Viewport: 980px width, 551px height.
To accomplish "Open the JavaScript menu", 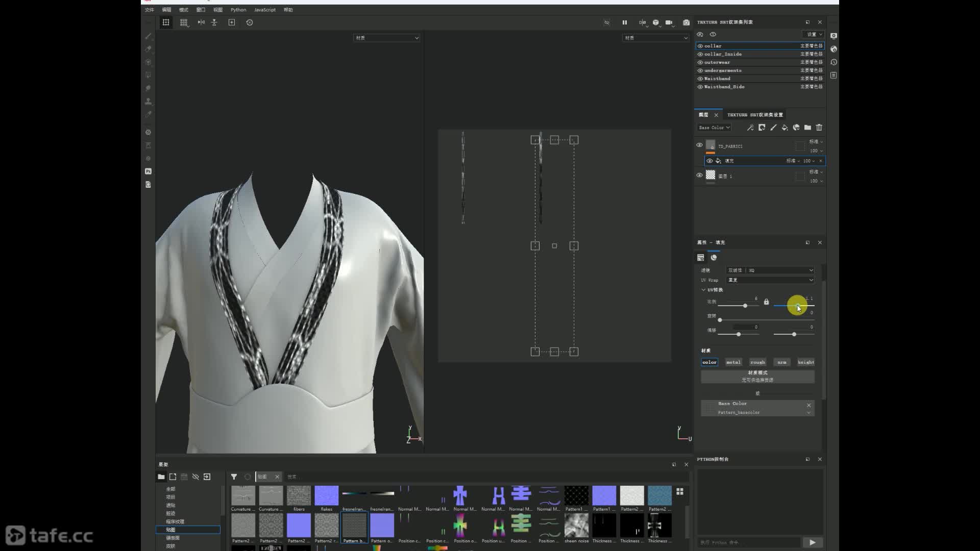I will pos(265,10).
